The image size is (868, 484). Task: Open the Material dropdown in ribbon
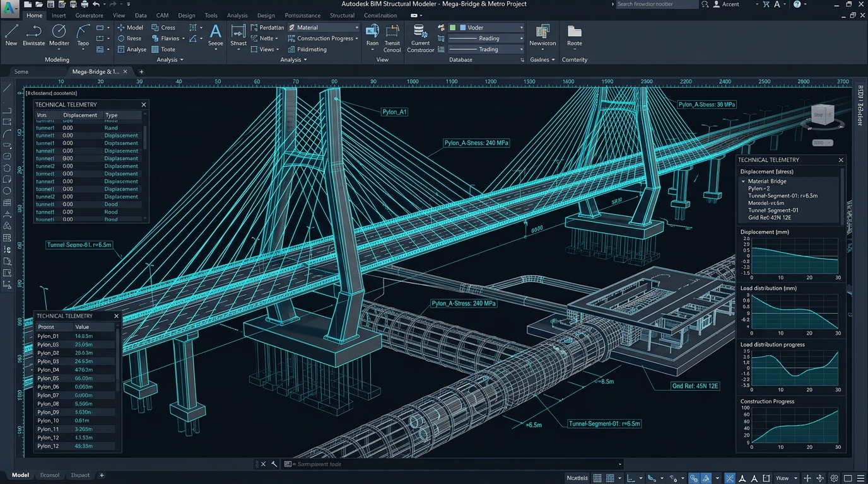324,28
